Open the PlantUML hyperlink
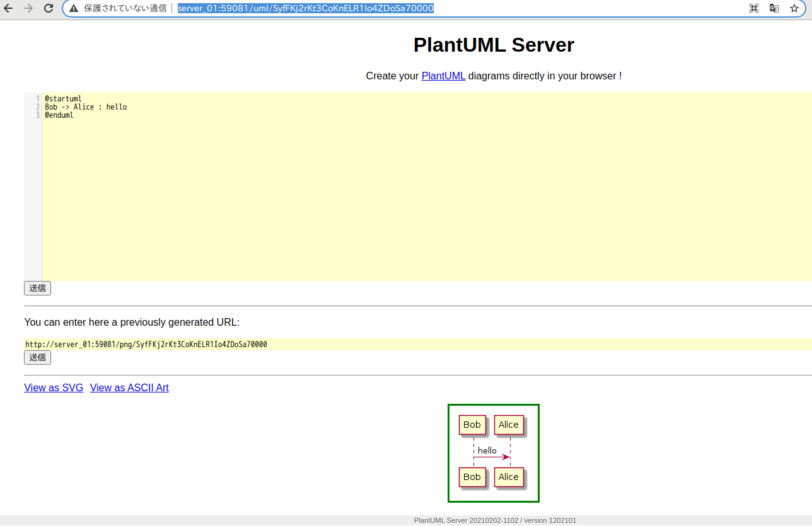 (x=443, y=76)
